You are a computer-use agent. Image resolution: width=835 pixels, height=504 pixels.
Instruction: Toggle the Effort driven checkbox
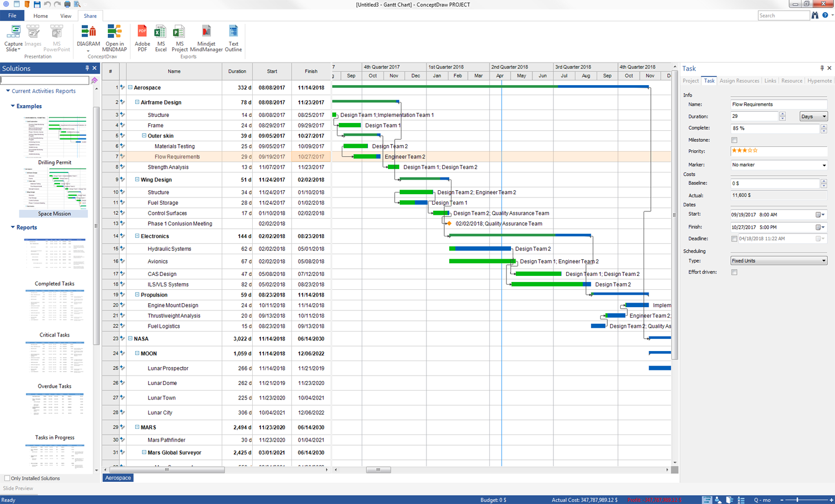tap(734, 273)
